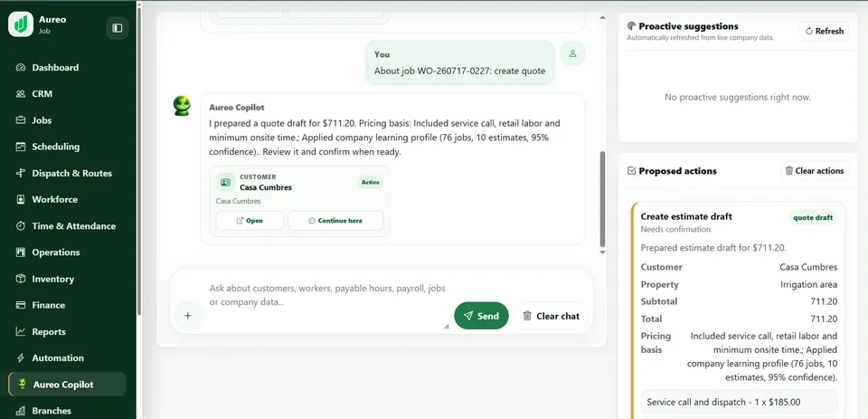Open the Casa Cumbres customer record
The image size is (868, 419).
coord(250,221)
